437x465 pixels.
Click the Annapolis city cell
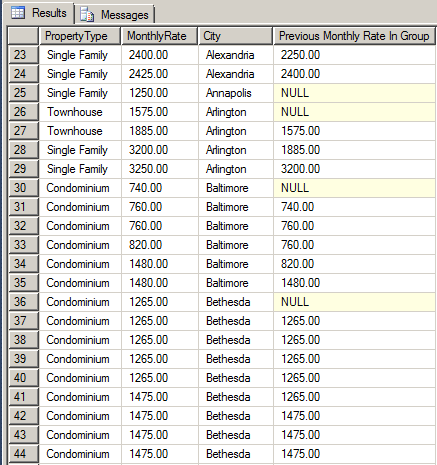click(236, 93)
